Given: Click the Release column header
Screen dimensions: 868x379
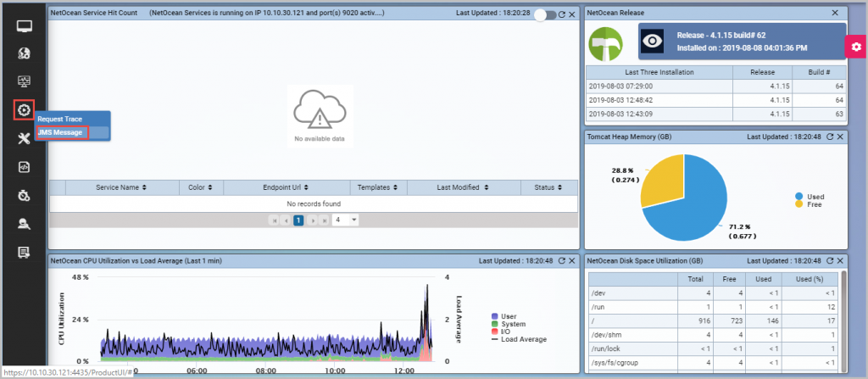Looking at the screenshot, I should (762, 72).
